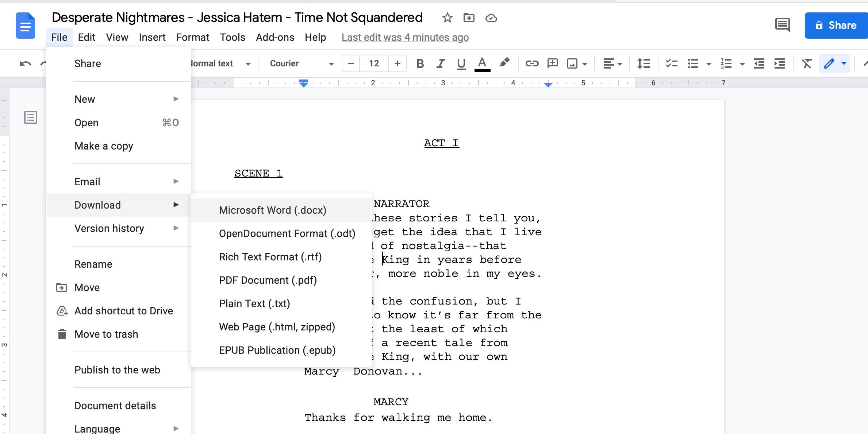Download as PDF Document (.pdf)

(281, 280)
